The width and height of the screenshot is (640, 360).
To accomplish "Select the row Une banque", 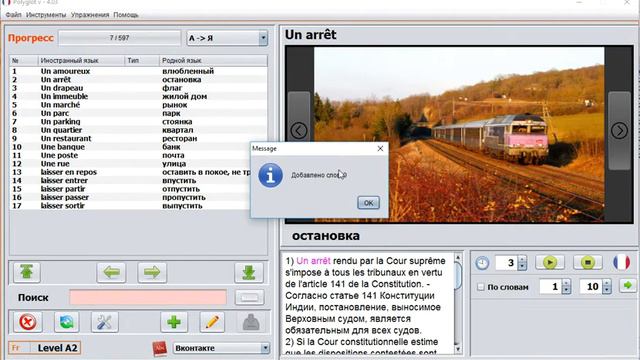I will pos(130,147).
